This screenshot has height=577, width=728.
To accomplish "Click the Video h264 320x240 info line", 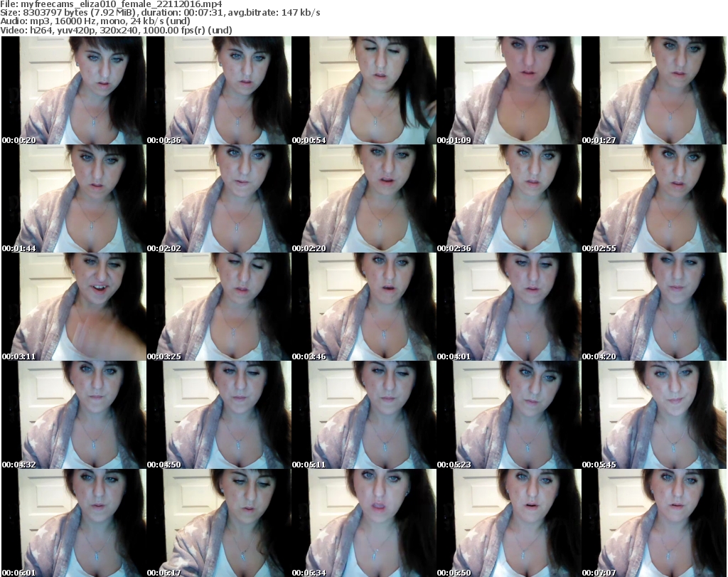I will [x=116, y=30].
